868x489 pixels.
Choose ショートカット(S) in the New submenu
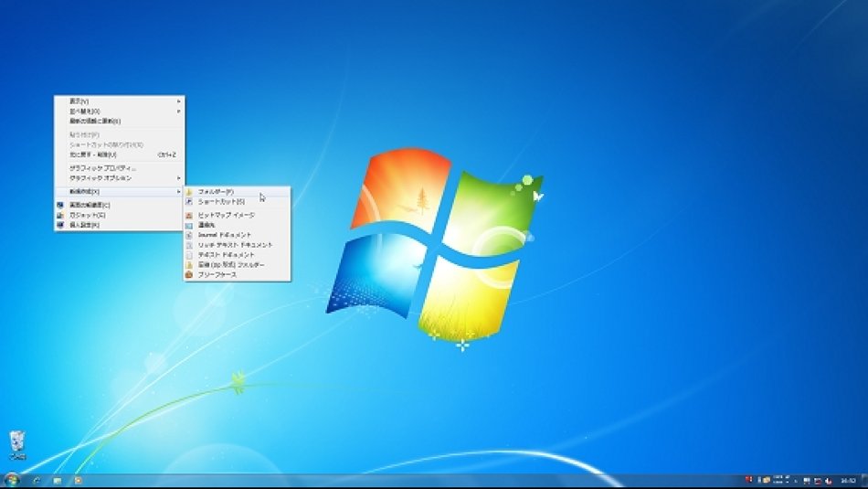237,202
